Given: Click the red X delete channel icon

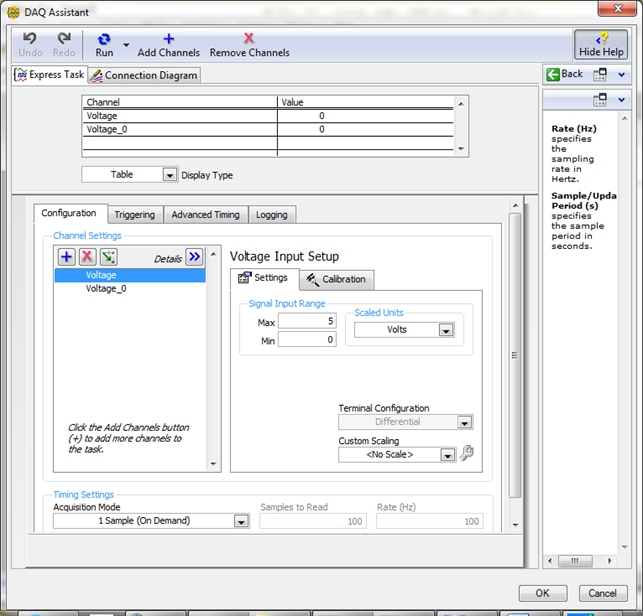Looking at the screenshot, I should (x=87, y=257).
